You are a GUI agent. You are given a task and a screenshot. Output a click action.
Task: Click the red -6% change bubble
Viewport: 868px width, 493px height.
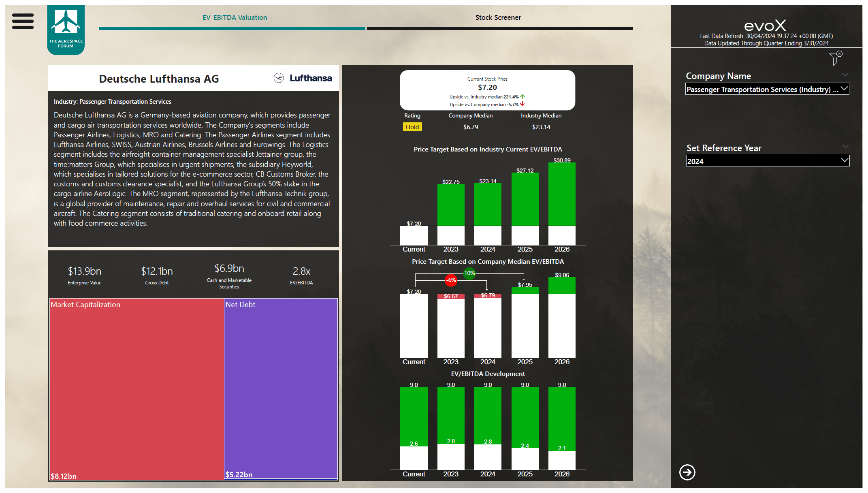click(x=451, y=280)
